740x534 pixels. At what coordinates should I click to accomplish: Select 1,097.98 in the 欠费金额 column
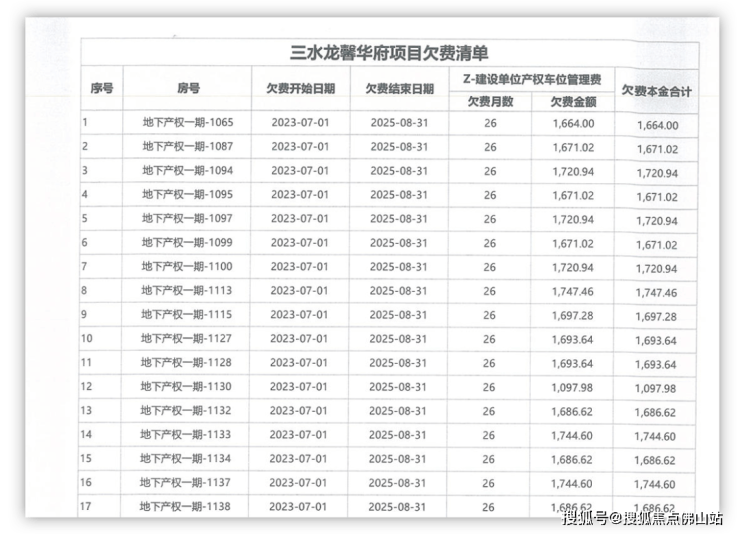tap(572, 388)
